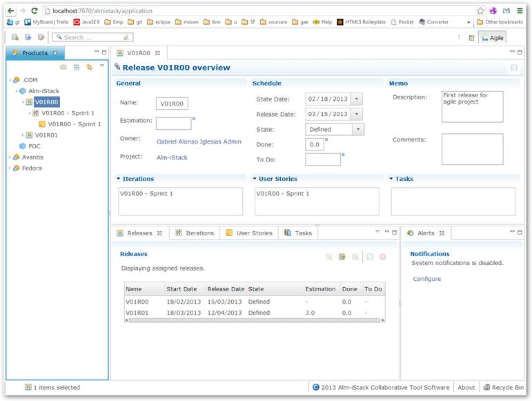
Task: Open the MyBoard Trello bookmark
Action: 46,22
